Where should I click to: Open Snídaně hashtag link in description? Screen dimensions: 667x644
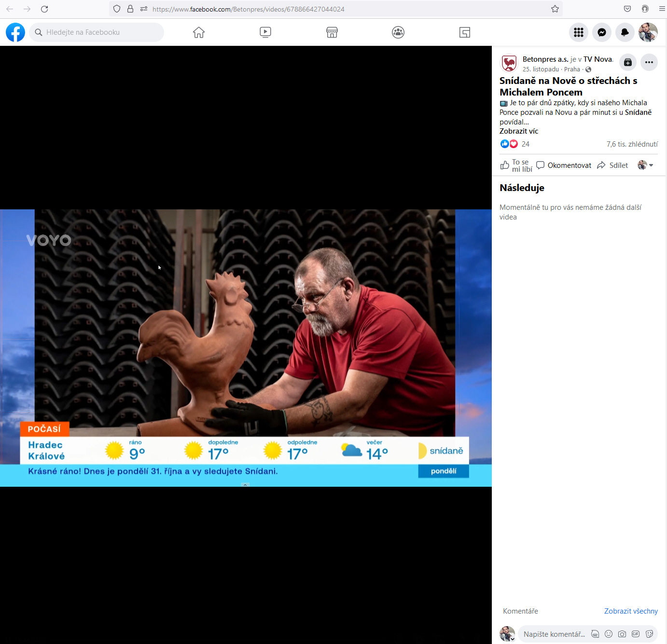click(x=638, y=112)
